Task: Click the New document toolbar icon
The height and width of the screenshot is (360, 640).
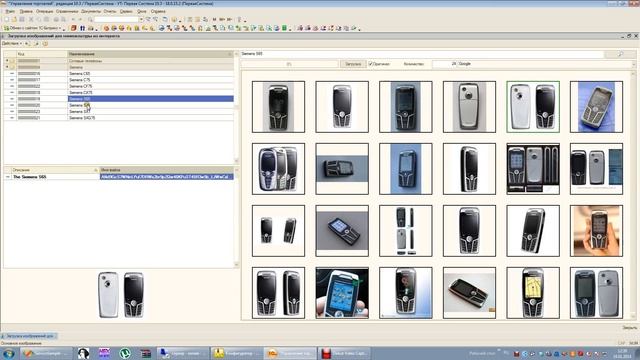Action: (x=6, y=19)
